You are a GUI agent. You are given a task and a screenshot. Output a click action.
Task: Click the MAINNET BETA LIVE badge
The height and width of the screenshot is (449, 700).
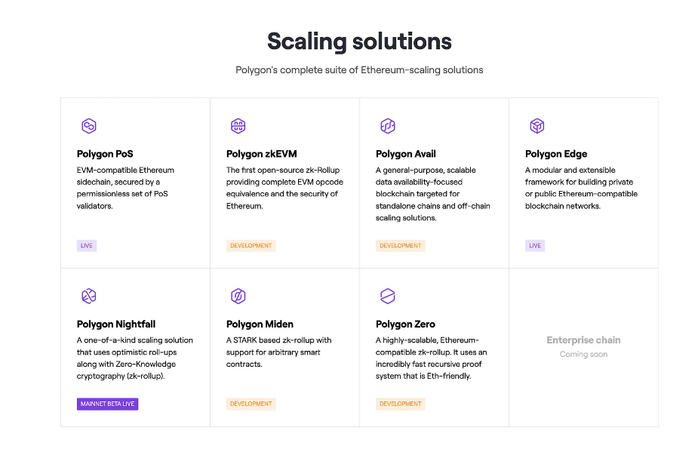(107, 404)
